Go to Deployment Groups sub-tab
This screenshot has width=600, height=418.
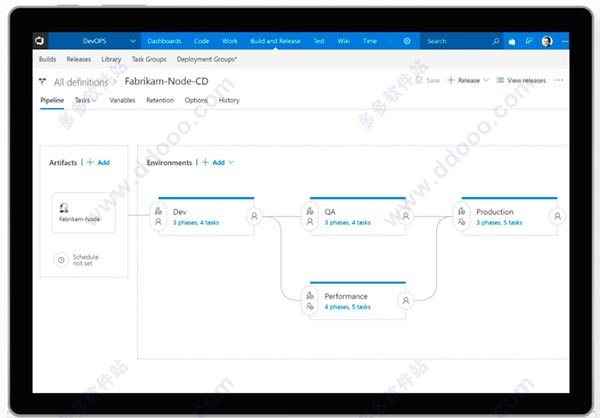click(x=207, y=59)
